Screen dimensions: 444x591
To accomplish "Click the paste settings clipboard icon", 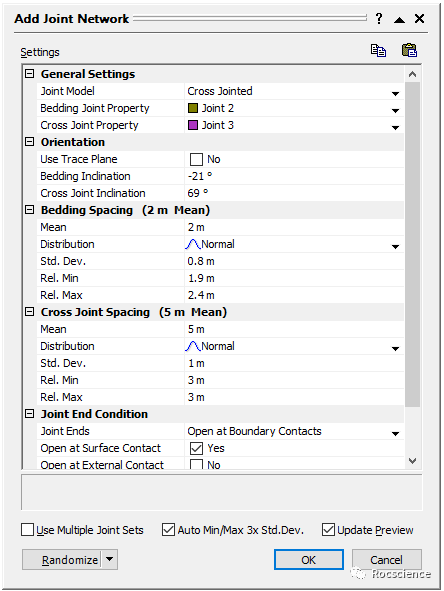I will [409, 50].
